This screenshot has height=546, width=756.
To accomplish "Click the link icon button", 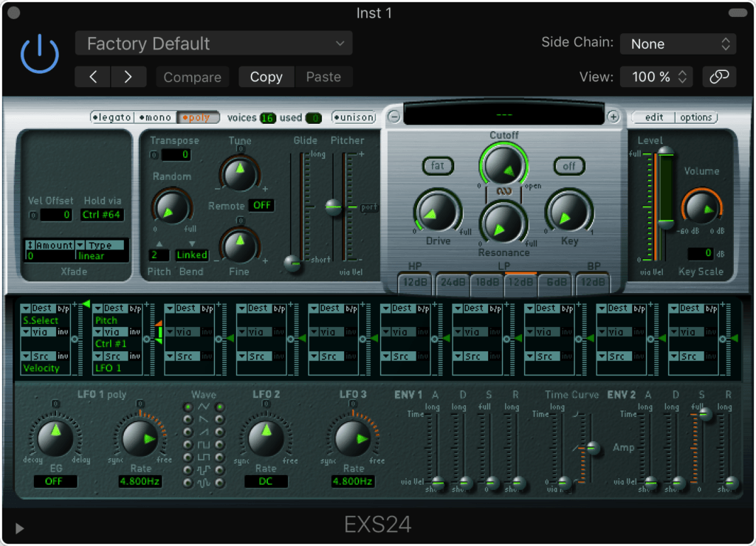I will pyautogui.click(x=719, y=77).
